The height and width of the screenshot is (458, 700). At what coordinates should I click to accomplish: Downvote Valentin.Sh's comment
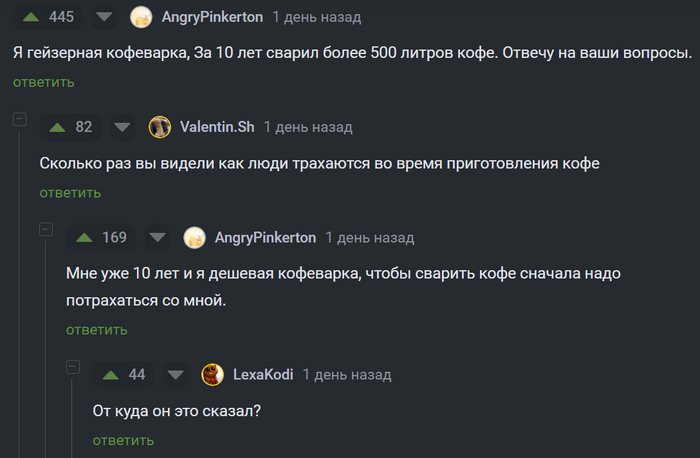point(122,127)
